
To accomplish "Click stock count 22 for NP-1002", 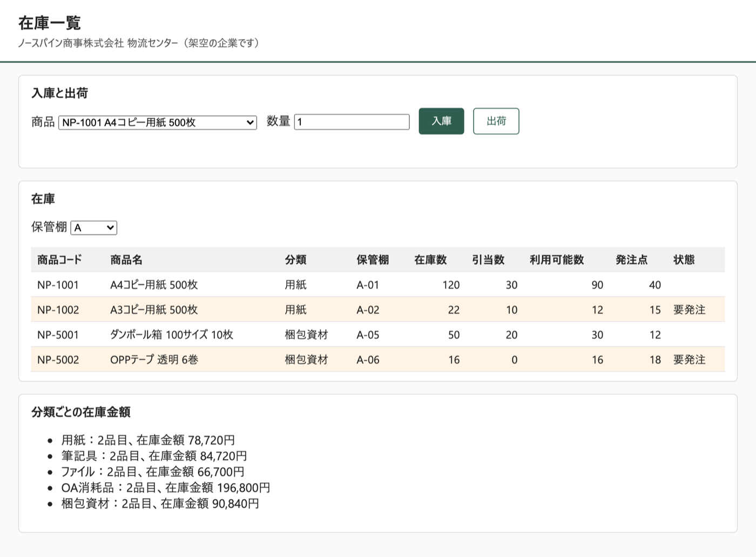I will point(454,310).
